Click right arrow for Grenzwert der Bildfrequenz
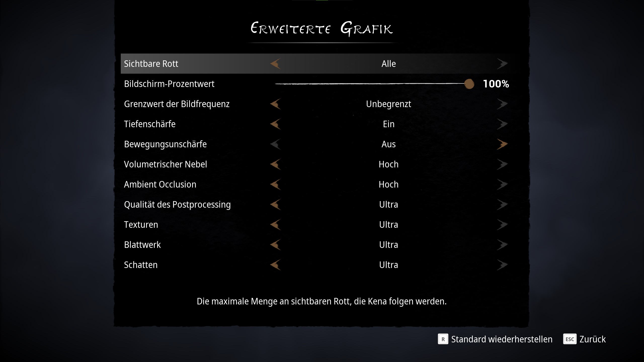 pos(502,104)
